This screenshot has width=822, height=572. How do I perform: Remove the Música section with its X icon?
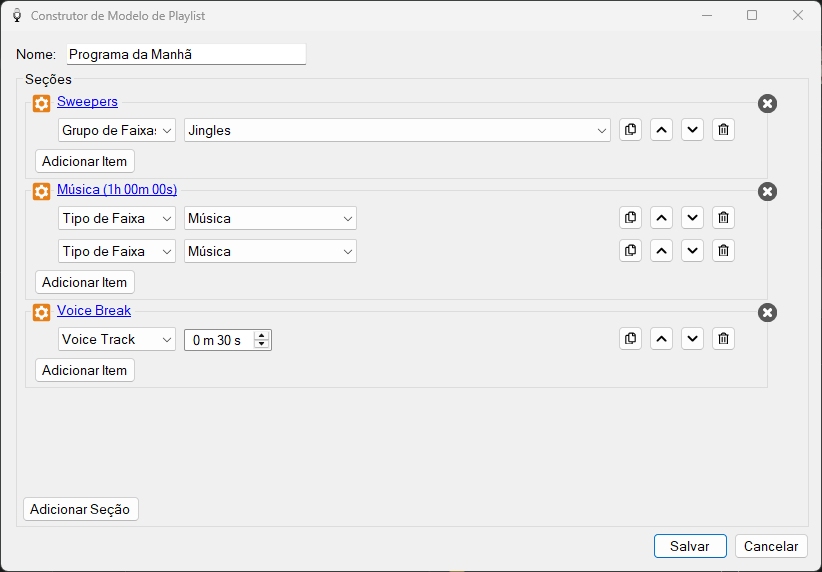[x=767, y=191]
